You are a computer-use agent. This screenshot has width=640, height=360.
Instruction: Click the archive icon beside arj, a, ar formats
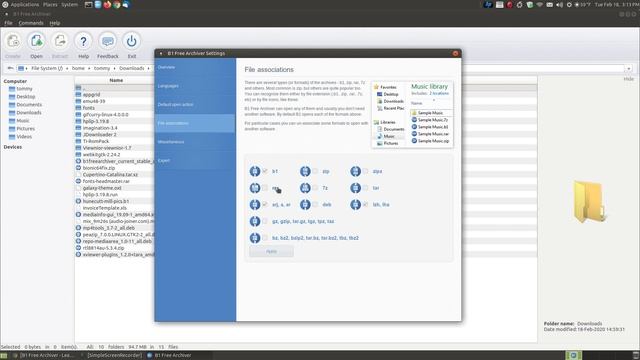(x=255, y=205)
